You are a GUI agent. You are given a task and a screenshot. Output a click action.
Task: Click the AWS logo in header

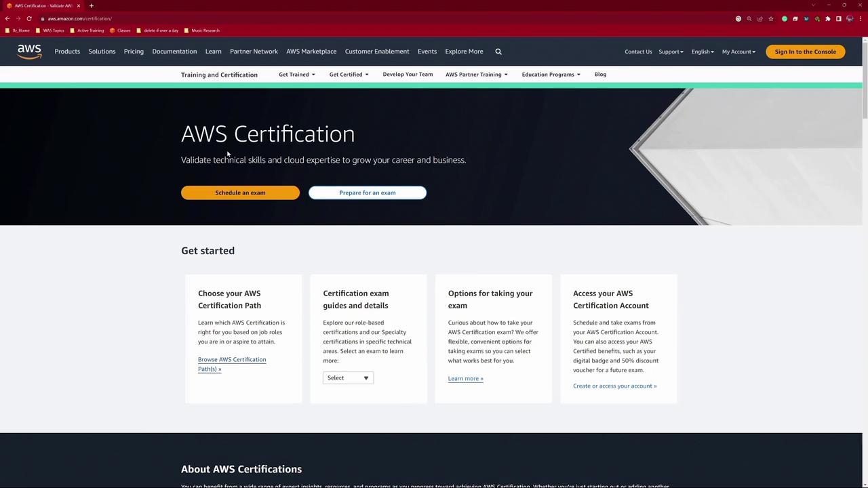29,52
